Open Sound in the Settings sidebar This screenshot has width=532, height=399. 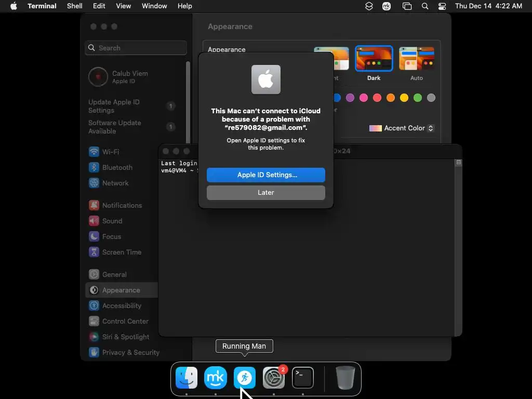pos(121,221)
